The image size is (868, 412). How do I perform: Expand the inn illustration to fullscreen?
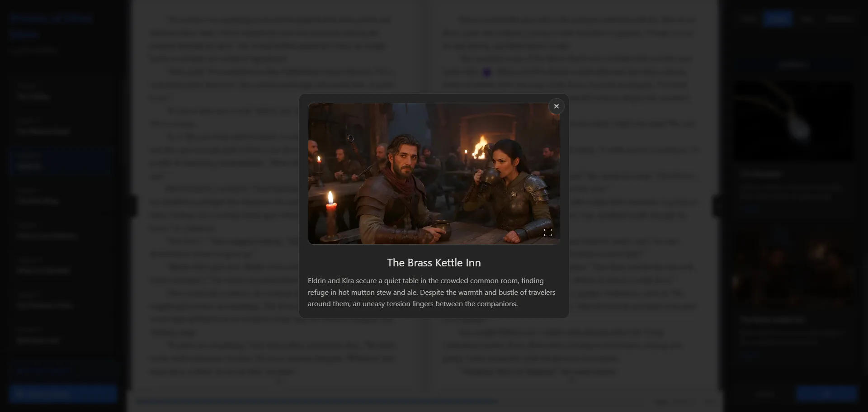[x=547, y=232]
